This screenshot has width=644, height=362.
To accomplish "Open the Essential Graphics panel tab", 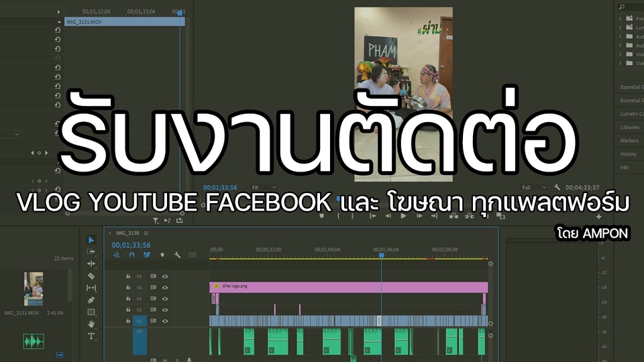I will [631, 87].
